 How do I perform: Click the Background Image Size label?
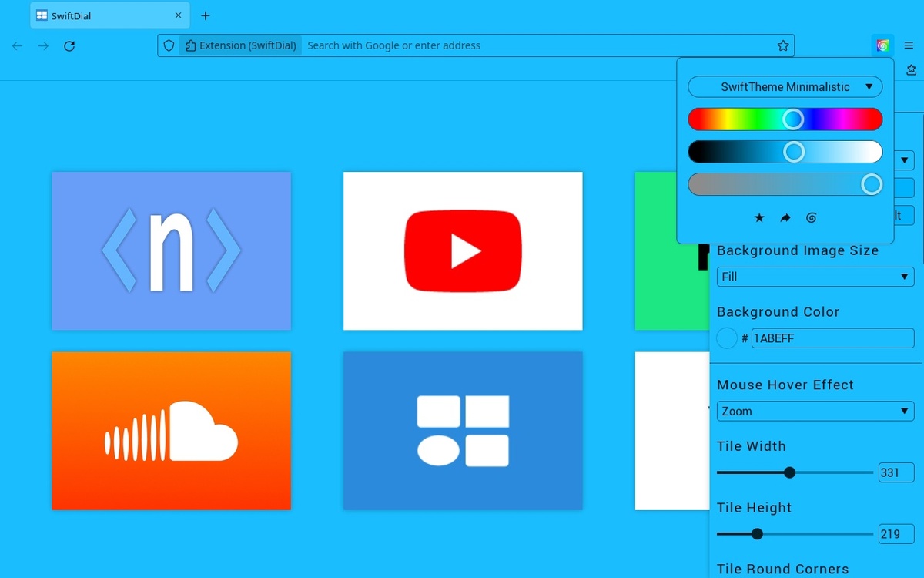(798, 250)
